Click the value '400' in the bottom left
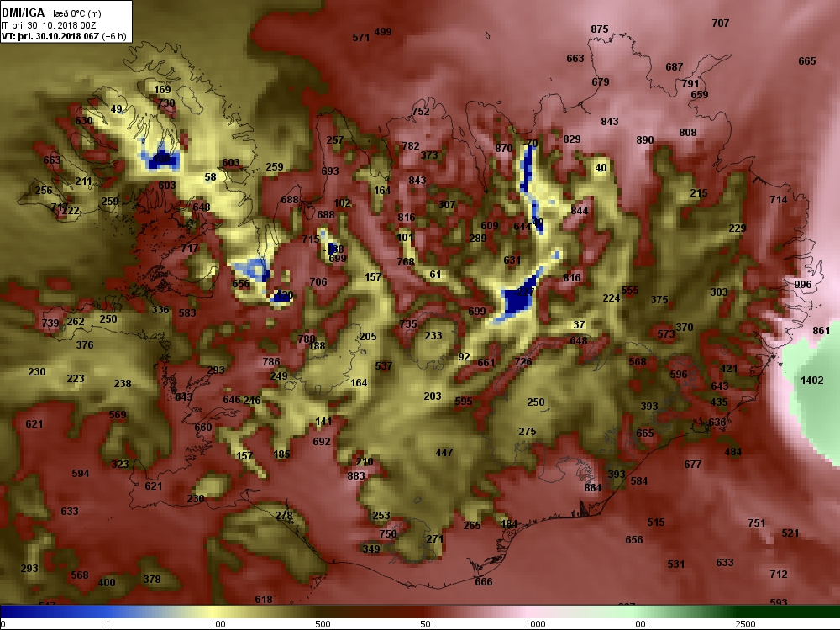Image resolution: width=840 pixels, height=630 pixels. [107, 582]
